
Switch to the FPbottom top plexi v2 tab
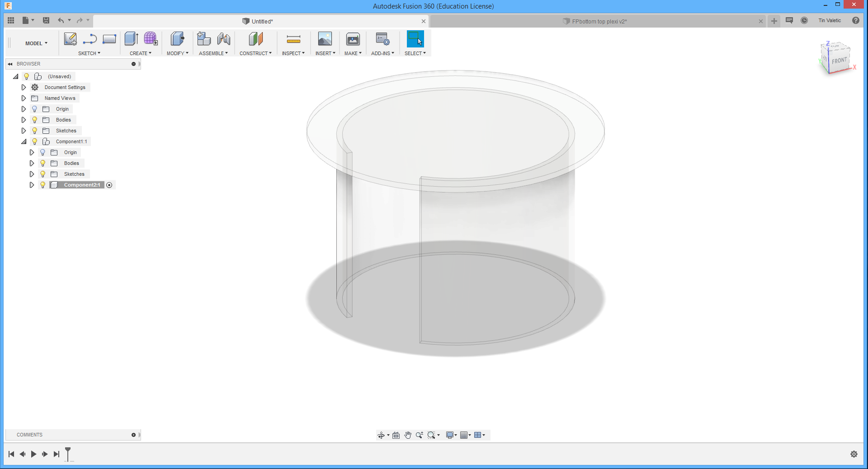[598, 21]
